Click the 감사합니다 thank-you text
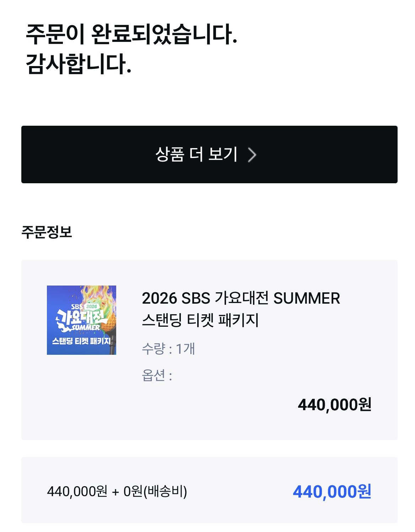 (79, 64)
